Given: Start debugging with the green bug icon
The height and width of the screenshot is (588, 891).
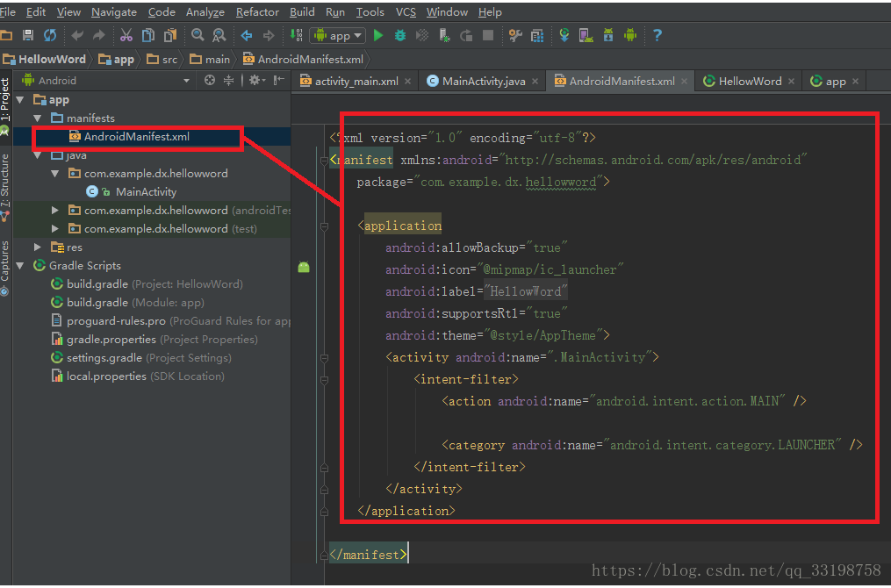Looking at the screenshot, I should (x=400, y=35).
